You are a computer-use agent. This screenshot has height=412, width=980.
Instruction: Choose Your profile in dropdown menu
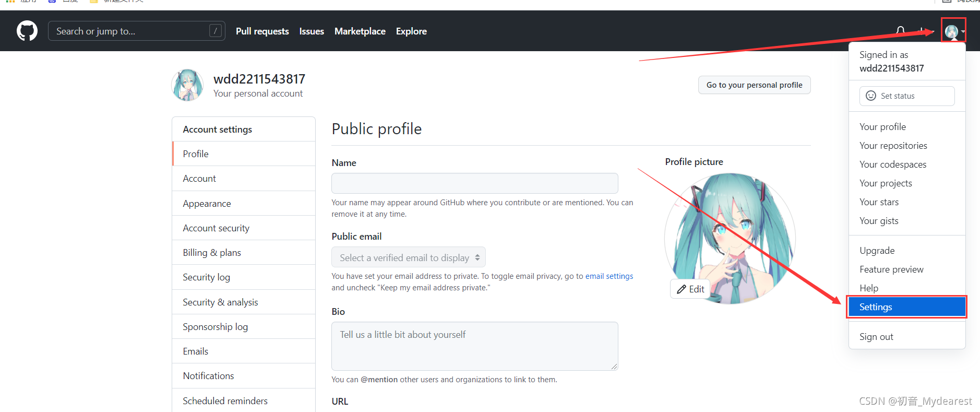(907, 127)
